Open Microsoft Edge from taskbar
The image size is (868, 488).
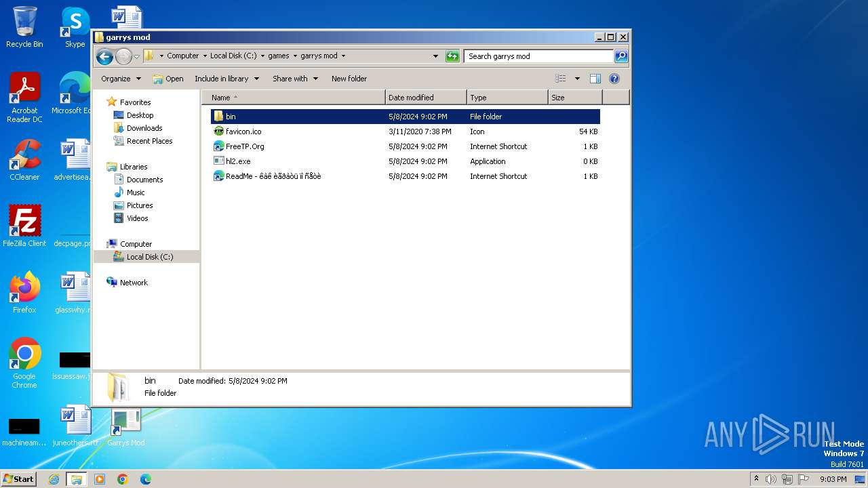145,479
